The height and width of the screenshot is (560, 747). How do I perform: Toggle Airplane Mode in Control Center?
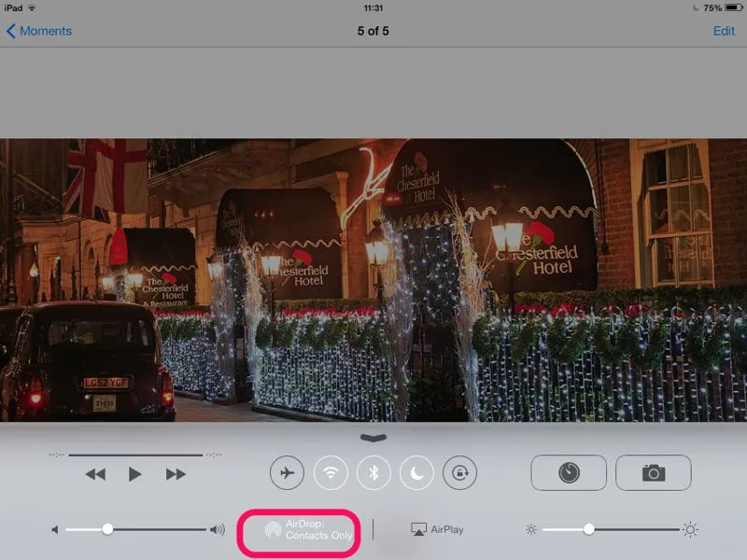click(x=287, y=473)
